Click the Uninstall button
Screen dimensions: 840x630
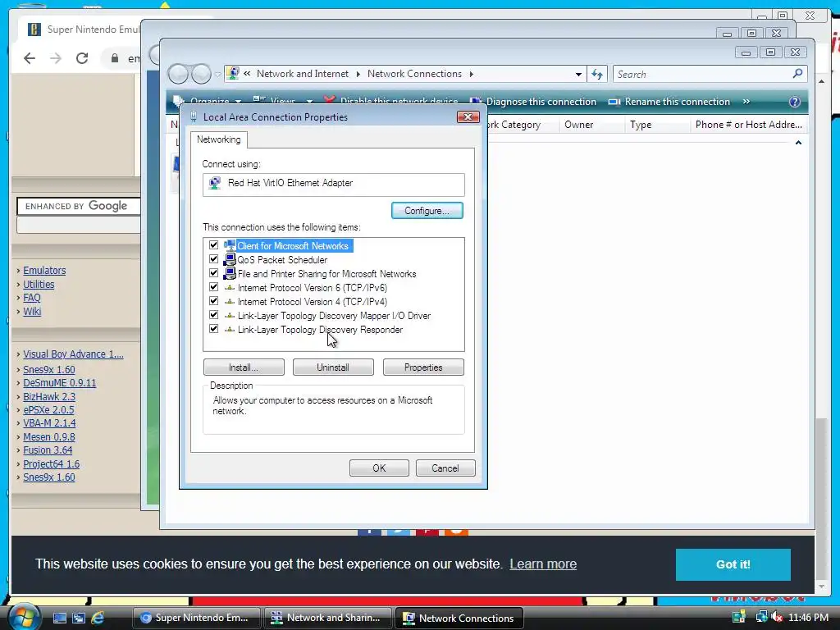pyautogui.click(x=333, y=367)
